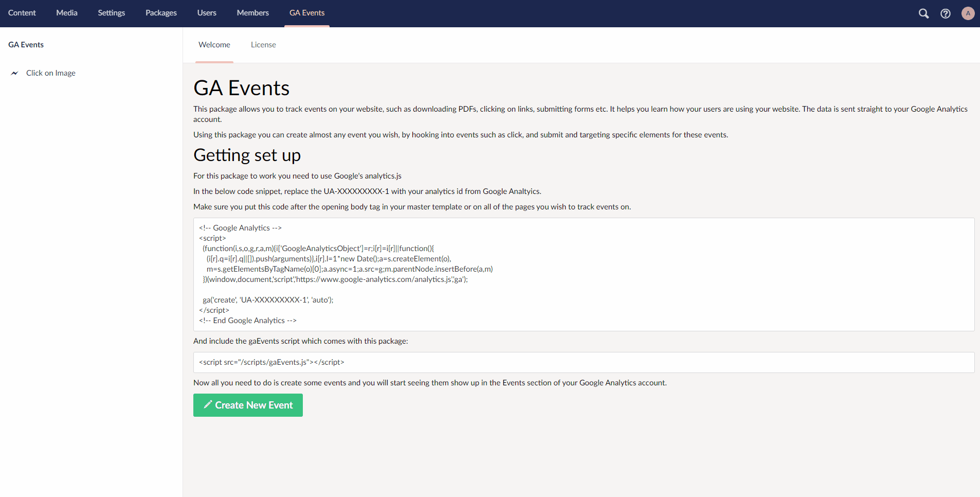The height and width of the screenshot is (497, 980).
Task: Click the closing '</script>' line in the snippet
Action: coord(214,310)
